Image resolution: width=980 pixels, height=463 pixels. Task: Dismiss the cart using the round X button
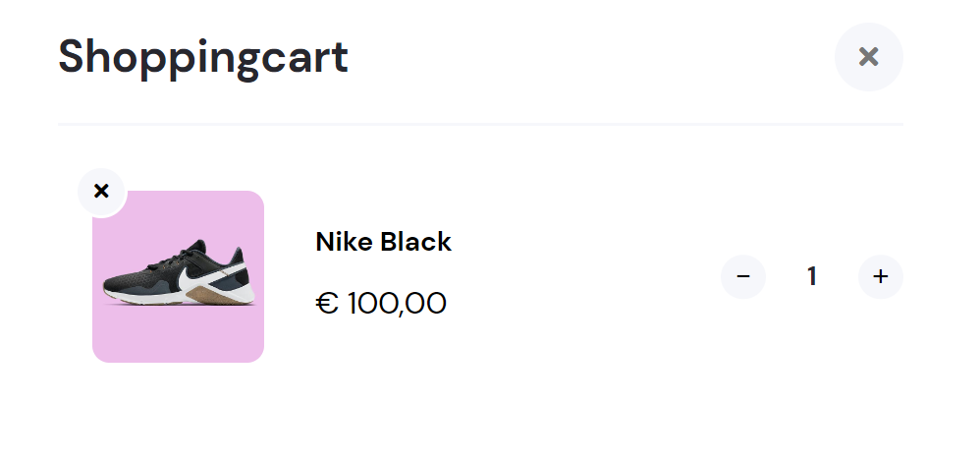point(868,57)
